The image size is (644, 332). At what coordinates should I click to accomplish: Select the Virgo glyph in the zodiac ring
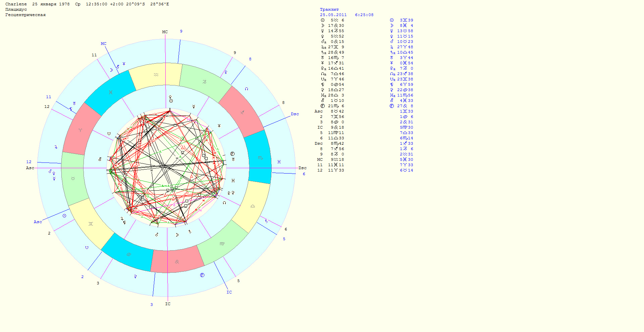point(222,244)
